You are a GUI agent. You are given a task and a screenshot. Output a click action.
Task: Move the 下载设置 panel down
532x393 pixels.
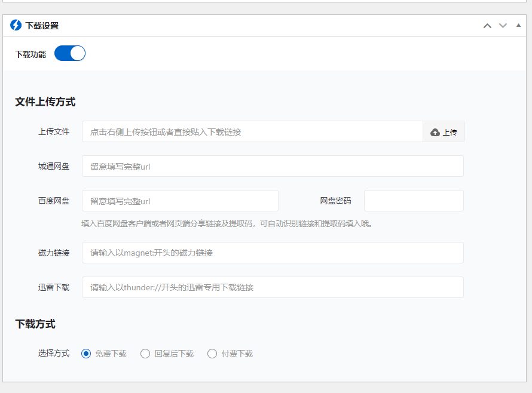click(503, 26)
